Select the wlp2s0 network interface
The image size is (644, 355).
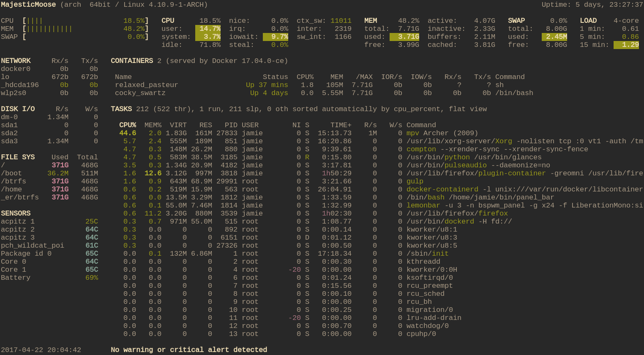tap(49, 93)
